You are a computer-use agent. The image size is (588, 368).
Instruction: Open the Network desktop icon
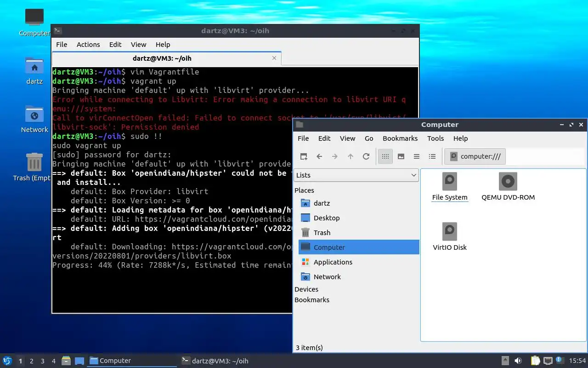[x=34, y=119]
